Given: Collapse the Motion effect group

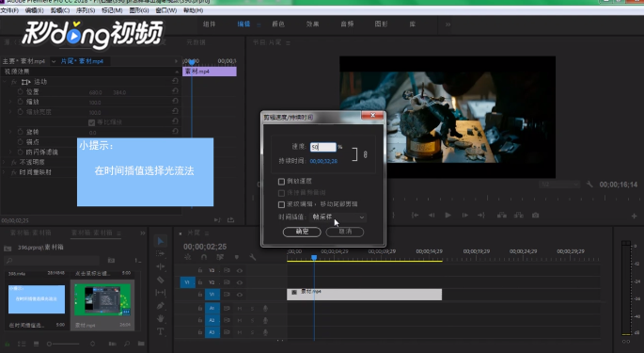Looking at the screenshot, I should [x=5, y=82].
